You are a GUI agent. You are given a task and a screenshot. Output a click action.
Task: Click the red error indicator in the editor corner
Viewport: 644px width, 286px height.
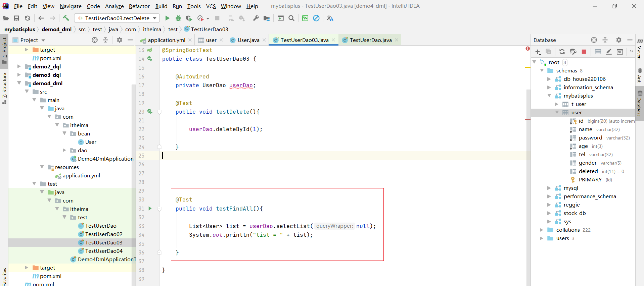pos(527,49)
